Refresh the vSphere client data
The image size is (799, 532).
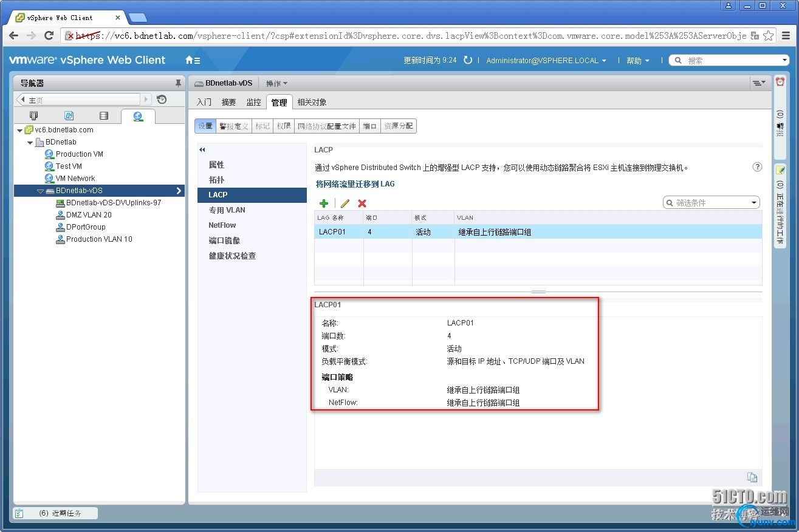(x=468, y=60)
